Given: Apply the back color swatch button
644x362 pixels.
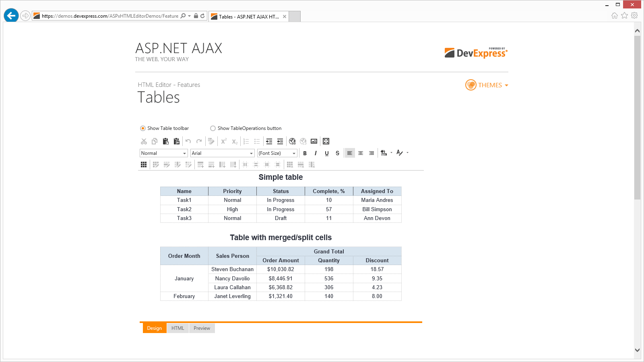Looking at the screenshot, I should (384, 153).
